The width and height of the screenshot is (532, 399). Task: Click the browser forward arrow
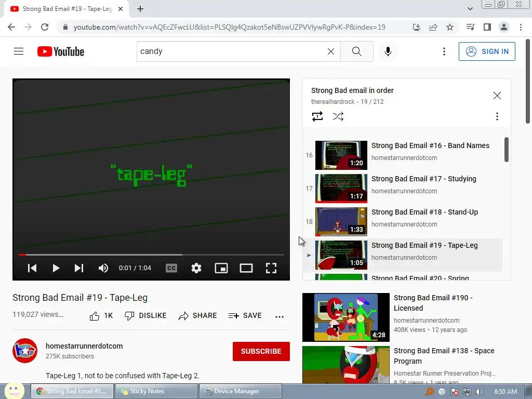click(28, 27)
